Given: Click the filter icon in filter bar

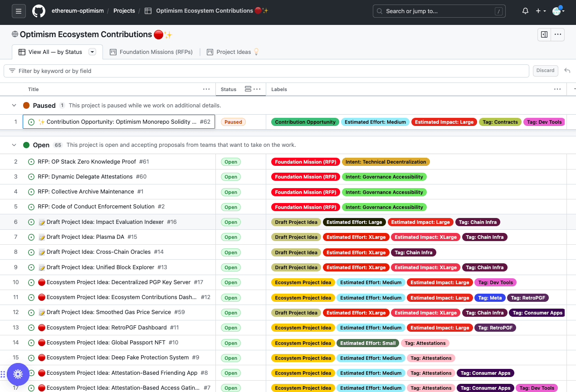Looking at the screenshot, I should point(12,71).
